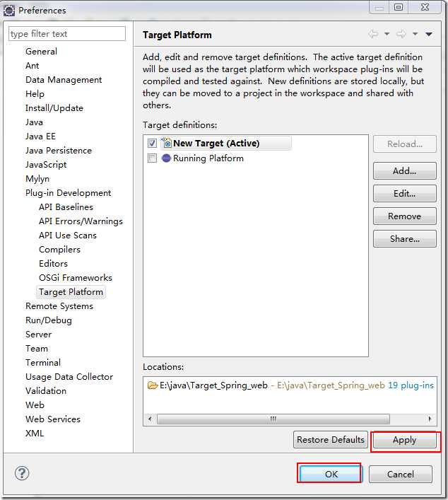Open the view menu dropdown triangle

click(429, 34)
